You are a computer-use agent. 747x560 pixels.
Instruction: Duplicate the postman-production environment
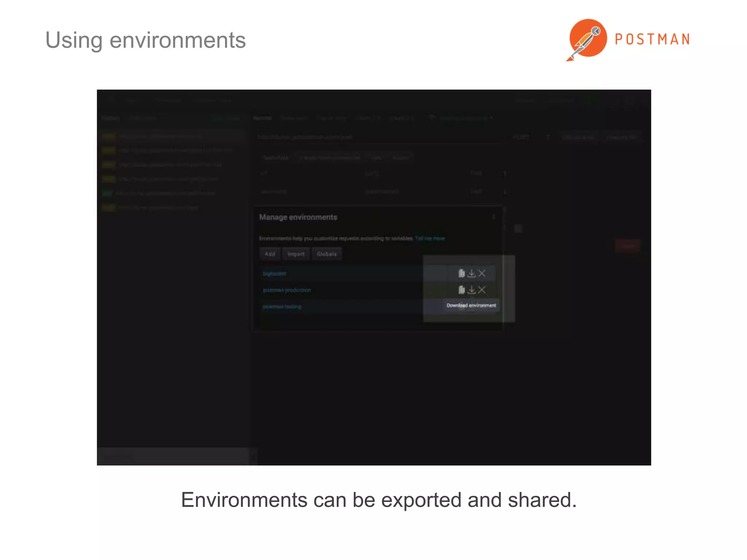pyautogui.click(x=461, y=290)
